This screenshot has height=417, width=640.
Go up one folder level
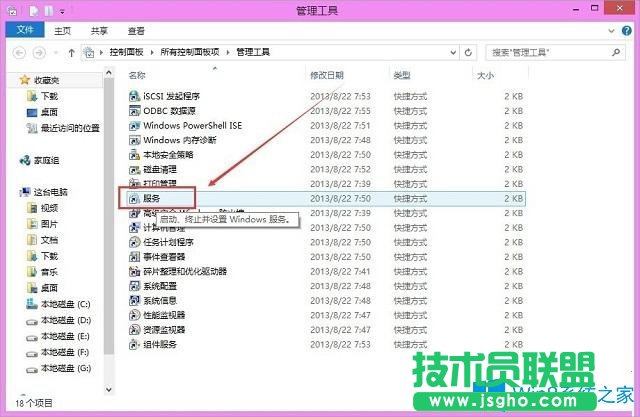tap(71, 52)
